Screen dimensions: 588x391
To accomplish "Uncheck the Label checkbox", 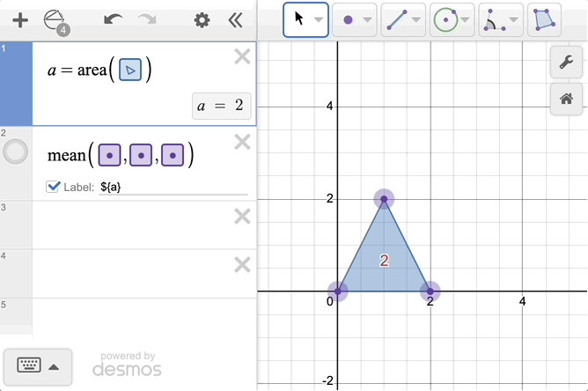I will click(x=53, y=187).
